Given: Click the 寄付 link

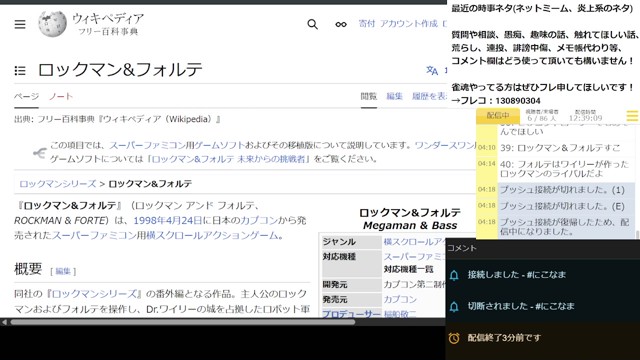Looking at the screenshot, I should (367, 24).
